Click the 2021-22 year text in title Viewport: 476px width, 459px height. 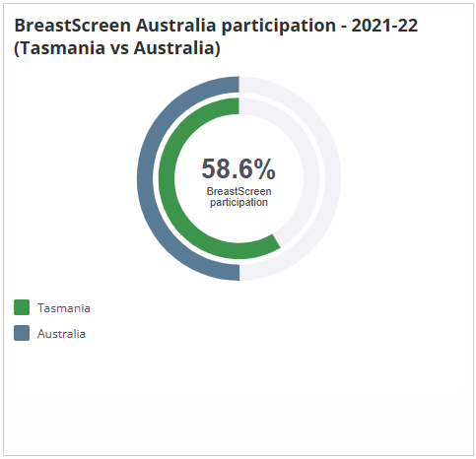point(384,26)
